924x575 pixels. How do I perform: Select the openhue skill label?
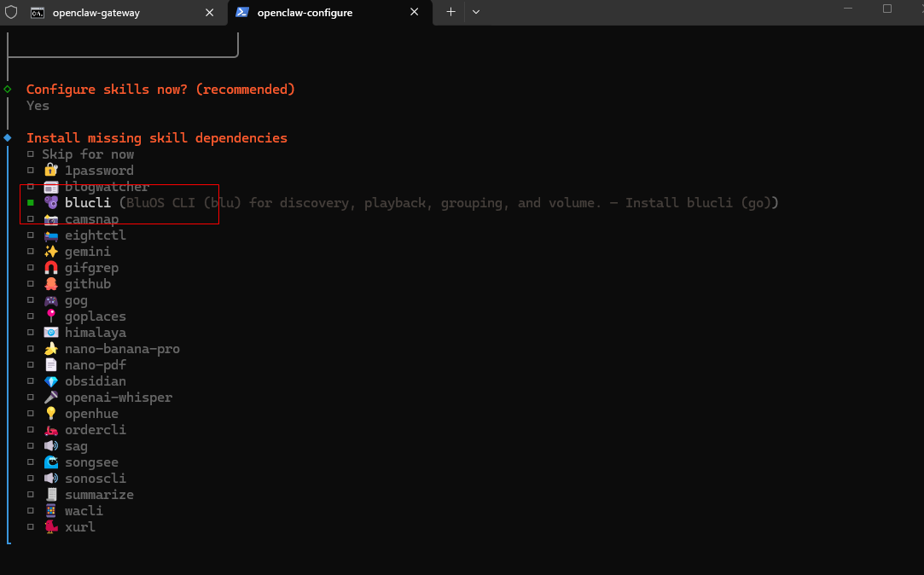point(91,414)
